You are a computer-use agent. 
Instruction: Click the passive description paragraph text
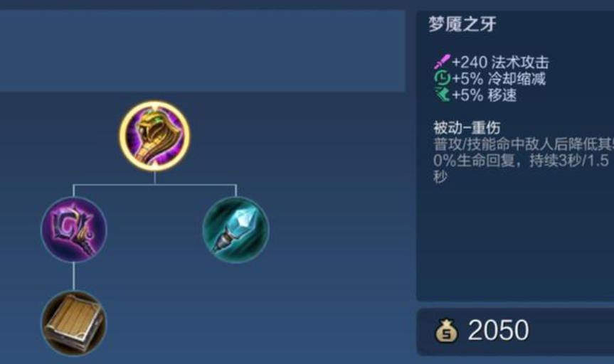tap(524, 161)
